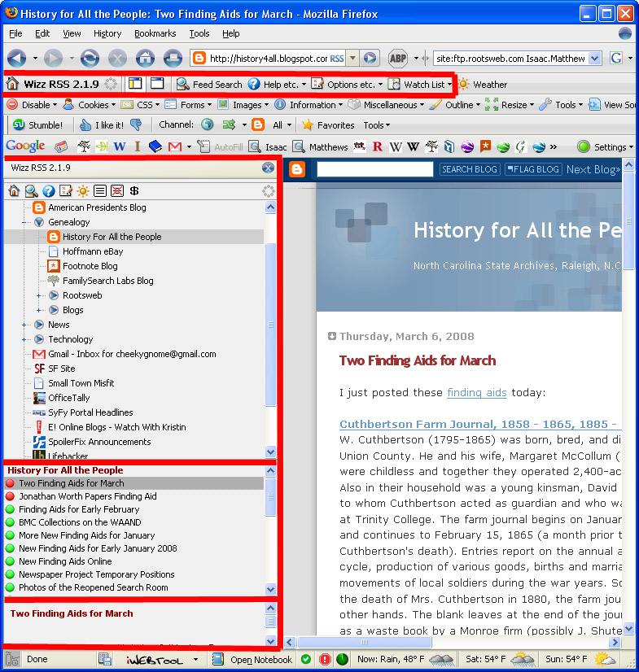Image resolution: width=639 pixels, height=672 pixels.
Task: Click the FLAG BLOG button
Action: click(x=533, y=169)
